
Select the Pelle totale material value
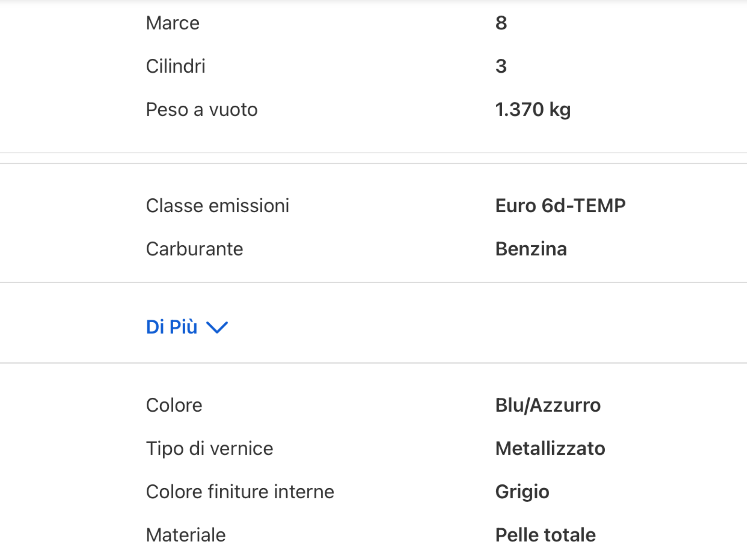tap(545, 534)
